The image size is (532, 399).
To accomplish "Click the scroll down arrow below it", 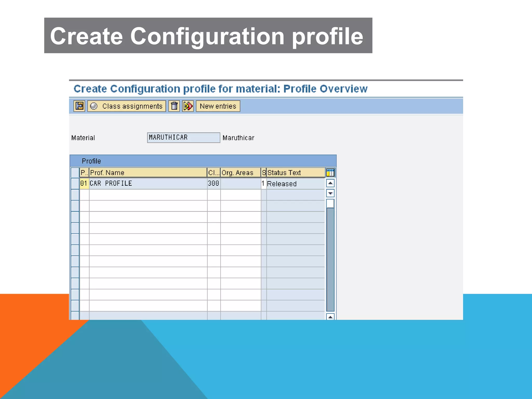I will pyautogui.click(x=330, y=193).
